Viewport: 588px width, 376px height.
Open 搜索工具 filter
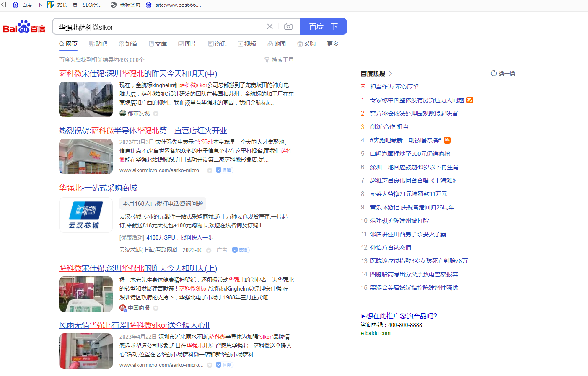click(279, 60)
